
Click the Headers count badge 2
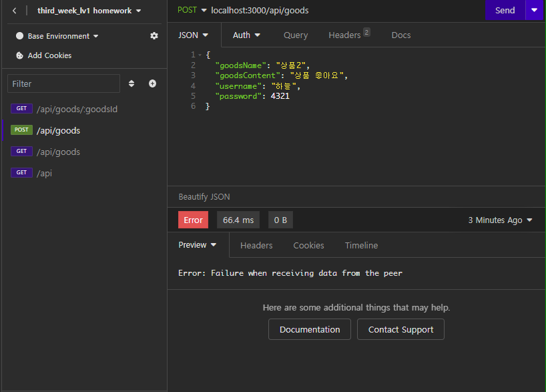(366, 32)
